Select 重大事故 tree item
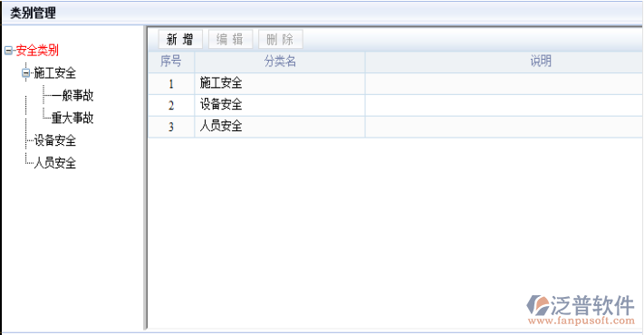The height and width of the screenshot is (335, 644). 72,118
